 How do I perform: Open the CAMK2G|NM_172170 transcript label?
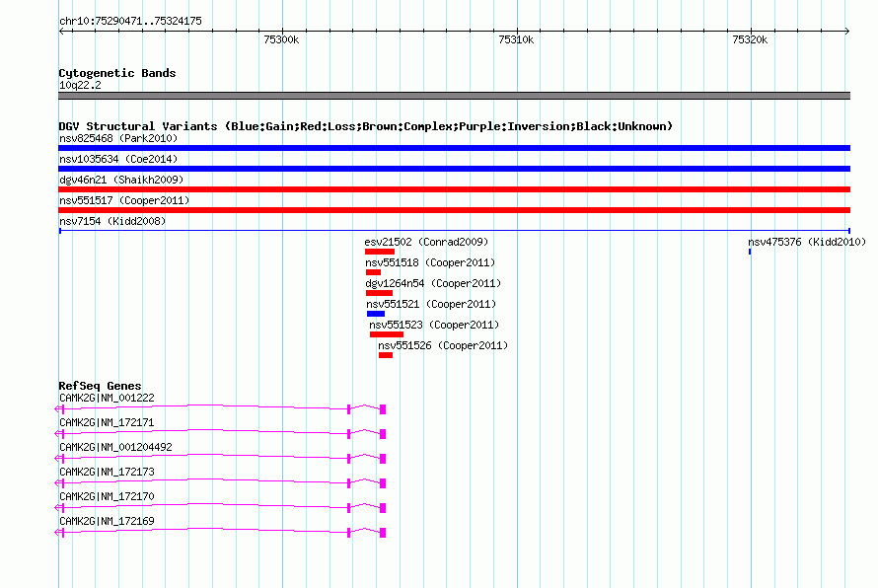click(x=107, y=496)
